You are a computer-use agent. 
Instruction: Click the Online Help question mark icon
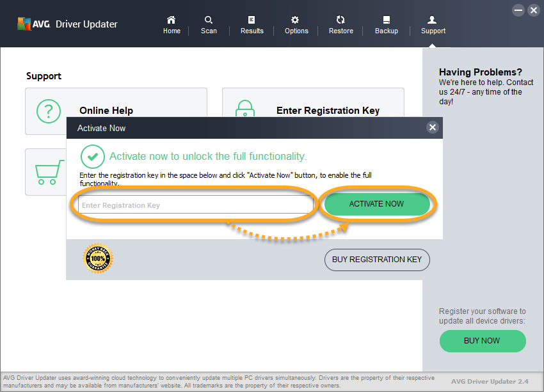[x=49, y=111]
